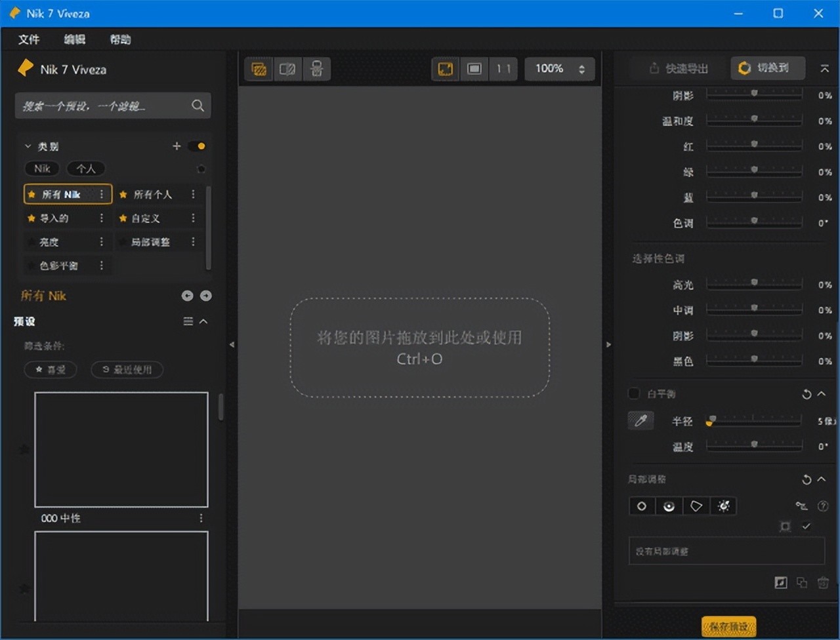The width and height of the screenshot is (840, 640).
Task: Open the 帮助 menu
Action: [120, 39]
